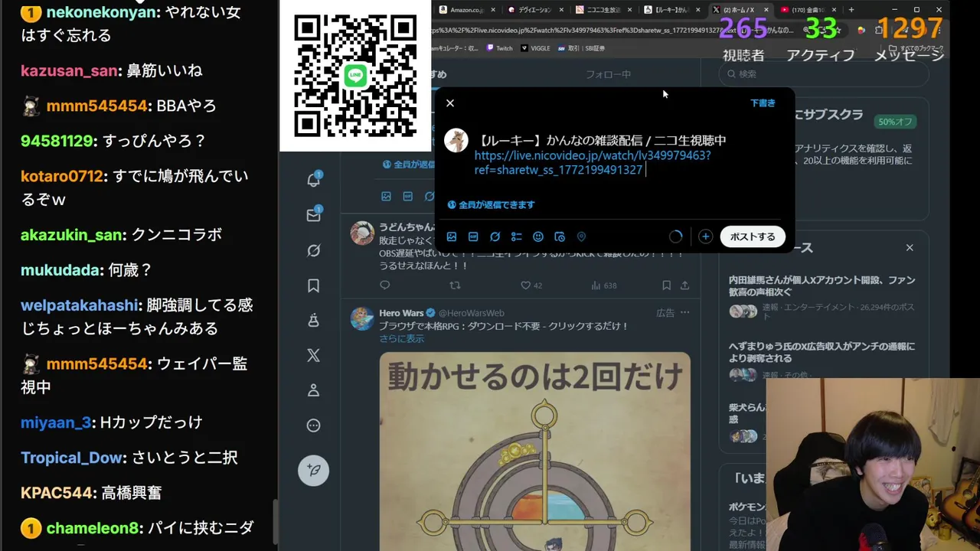Click nicovideo URL text in compose box

coord(593,162)
